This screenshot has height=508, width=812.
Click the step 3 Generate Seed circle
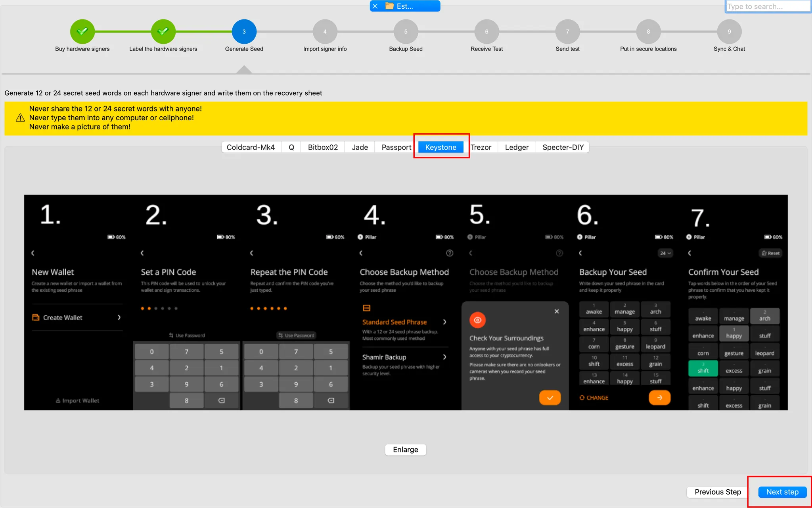[x=244, y=31]
